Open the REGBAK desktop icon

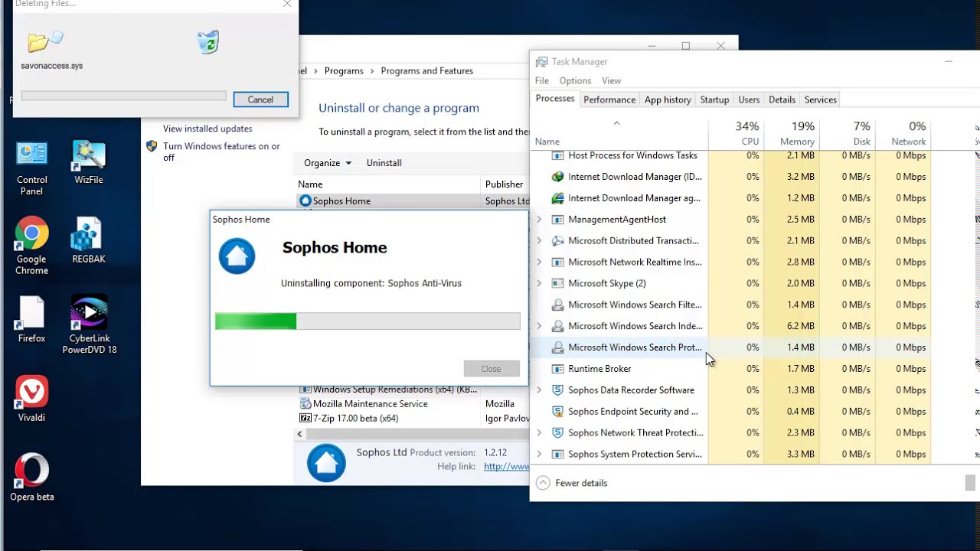coord(89,241)
